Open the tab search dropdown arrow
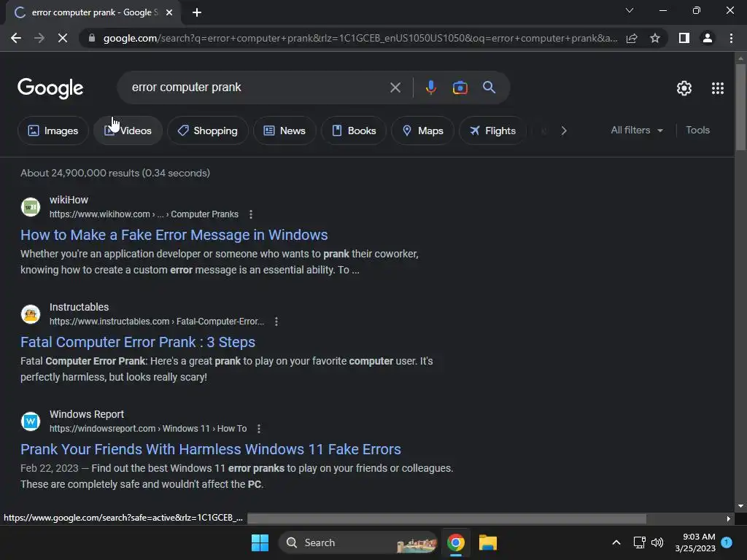This screenshot has height=560, width=747. tap(630, 10)
